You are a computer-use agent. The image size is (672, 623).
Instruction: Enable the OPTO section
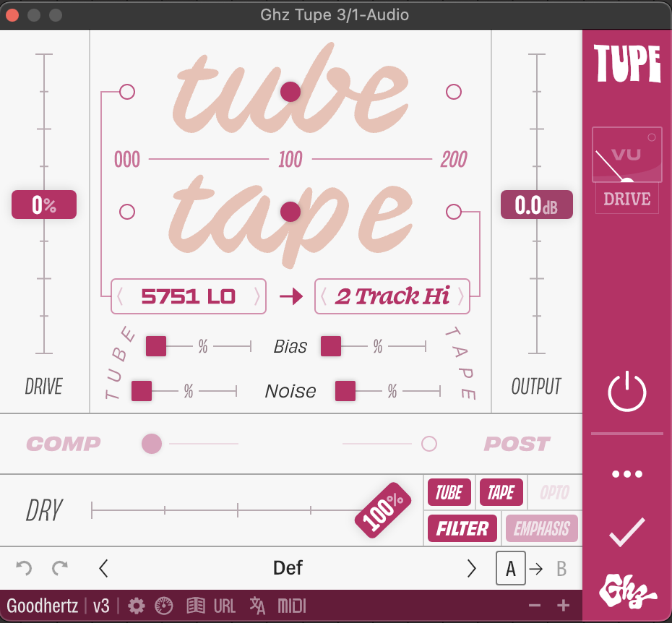point(553,492)
